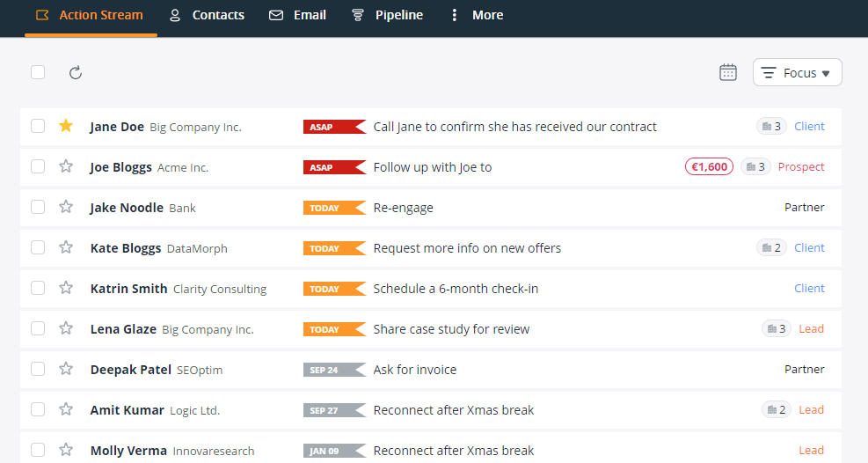Open the Katrin Smith contact name
Image resolution: width=868 pixels, height=463 pixels.
(x=128, y=289)
